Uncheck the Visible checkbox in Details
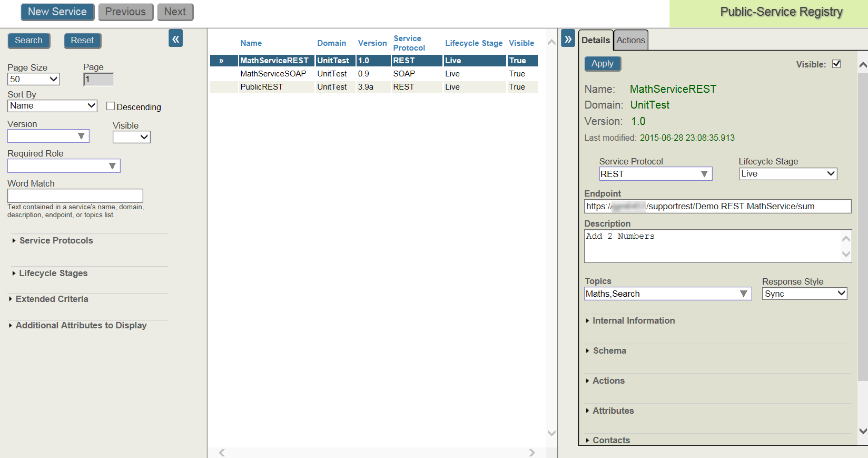The image size is (868, 458). pos(836,64)
